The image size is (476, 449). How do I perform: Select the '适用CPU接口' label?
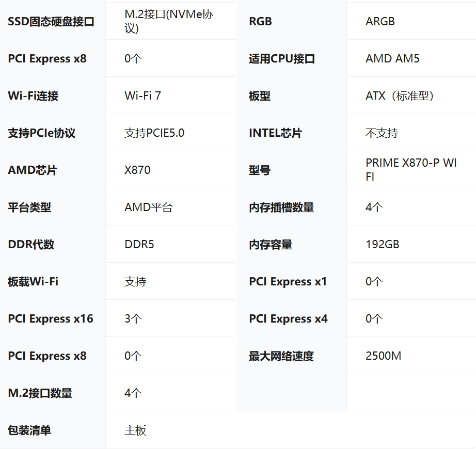click(282, 58)
